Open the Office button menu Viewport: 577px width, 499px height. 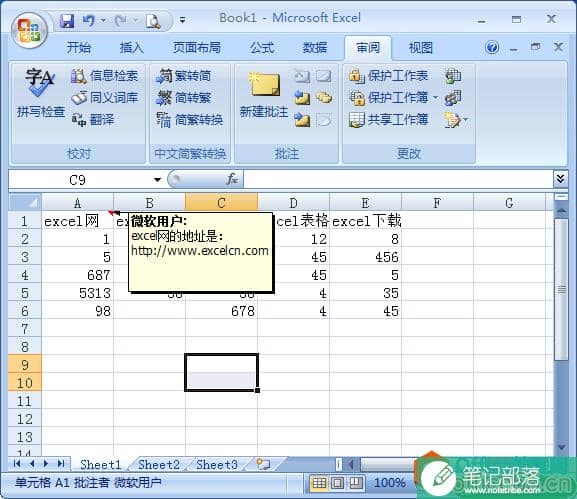click(x=29, y=31)
